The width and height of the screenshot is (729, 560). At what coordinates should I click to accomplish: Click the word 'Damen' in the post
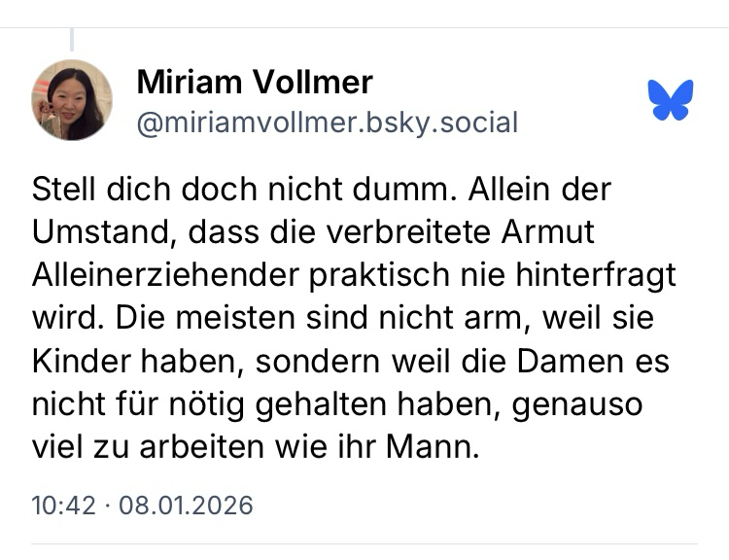tap(577, 360)
